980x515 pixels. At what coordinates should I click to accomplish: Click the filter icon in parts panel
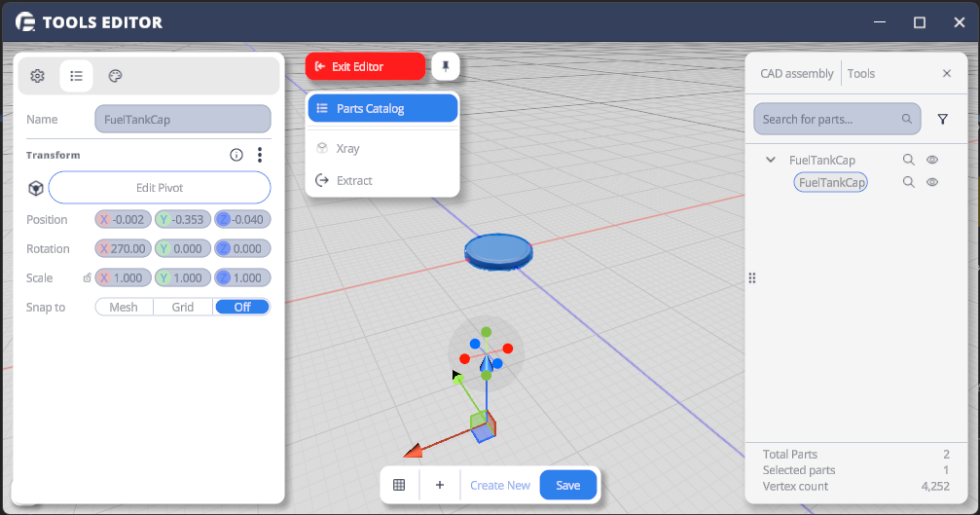(x=942, y=119)
